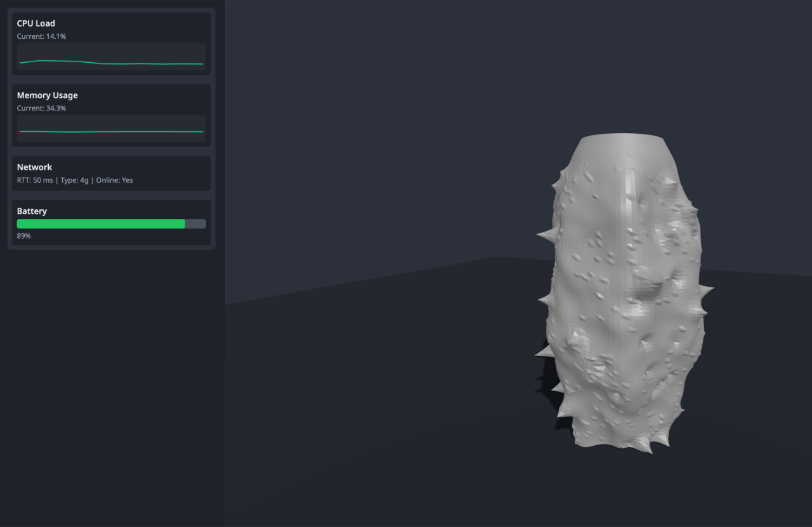
Task: Click the bottom base of the 3D model
Action: tap(612, 439)
